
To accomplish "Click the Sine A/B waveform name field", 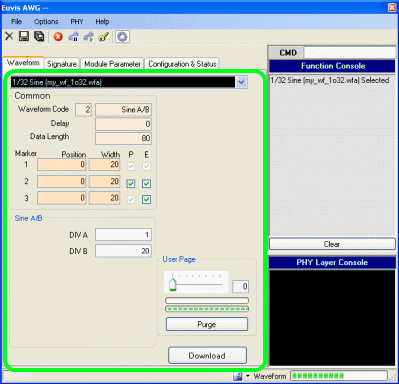I will tap(123, 110).
